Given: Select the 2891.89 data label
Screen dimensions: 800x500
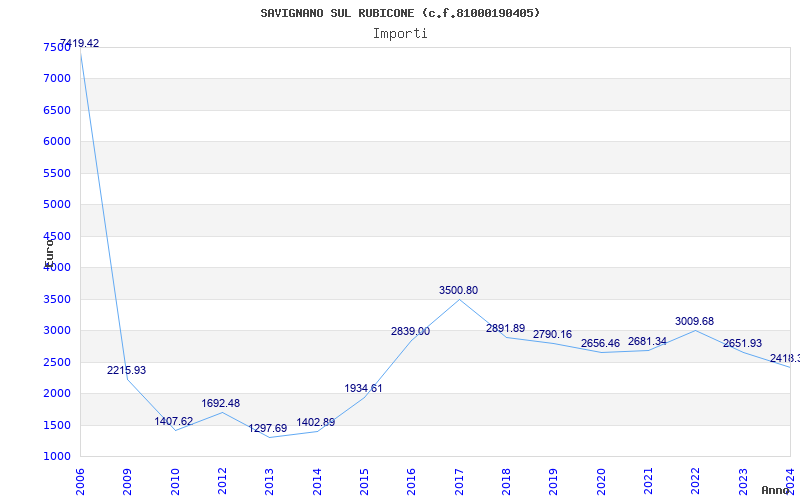Looking at the screenshot, I should click(x=505, y=328).
